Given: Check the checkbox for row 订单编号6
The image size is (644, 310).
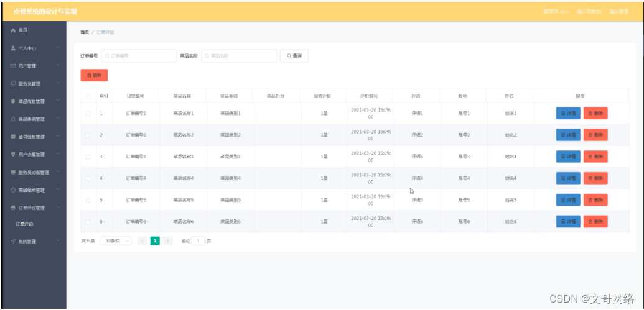Looking at the screenshot, I should (88, 222).
